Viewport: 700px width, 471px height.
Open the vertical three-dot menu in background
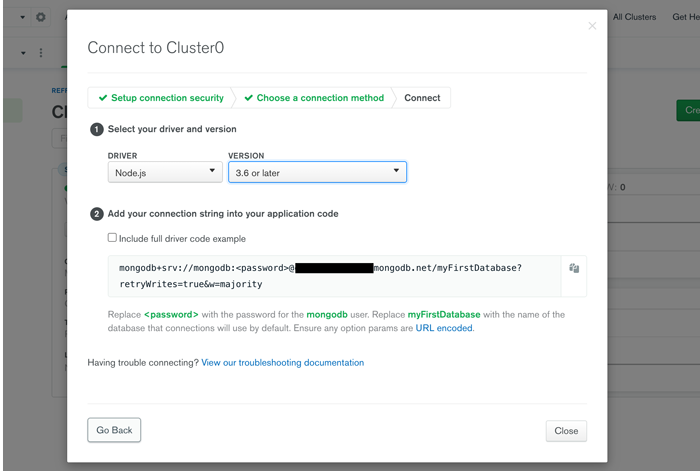pyautogui.click(x=41, y=53)
